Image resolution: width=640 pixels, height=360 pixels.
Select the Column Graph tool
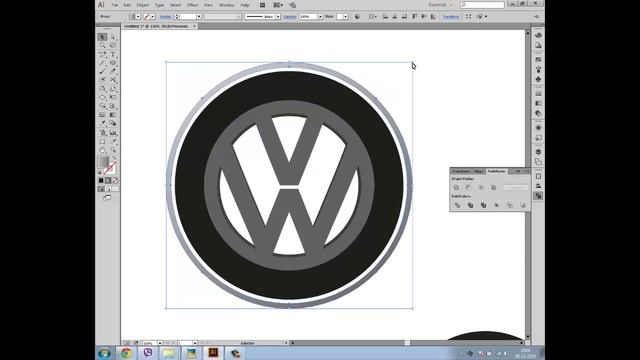click(x=113, y=132)
